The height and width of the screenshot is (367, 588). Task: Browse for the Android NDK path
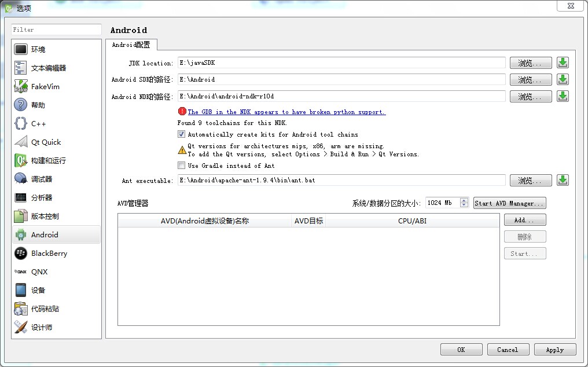click(531, 97)
